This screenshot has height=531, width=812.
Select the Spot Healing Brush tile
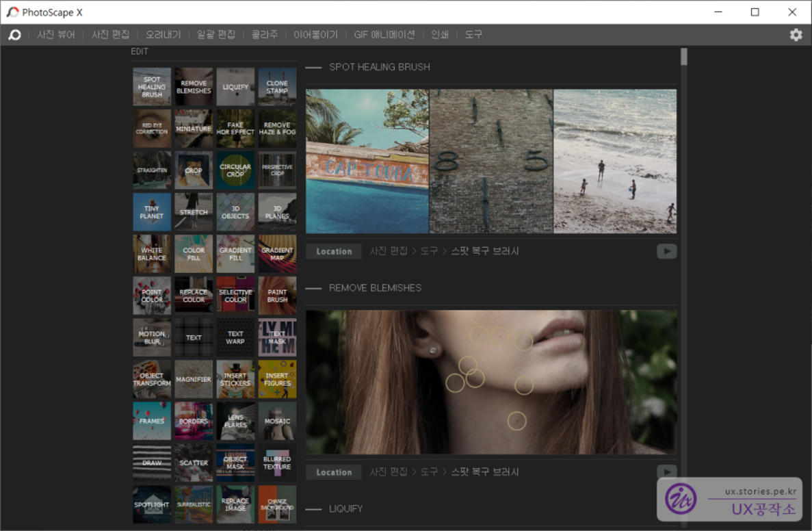point(152,87)
